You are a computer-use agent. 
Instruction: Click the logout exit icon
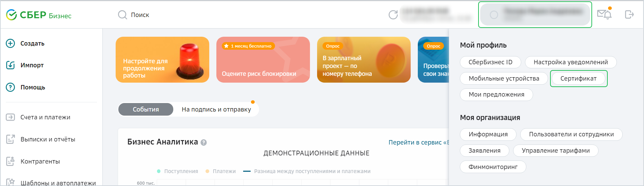point(629,14)
